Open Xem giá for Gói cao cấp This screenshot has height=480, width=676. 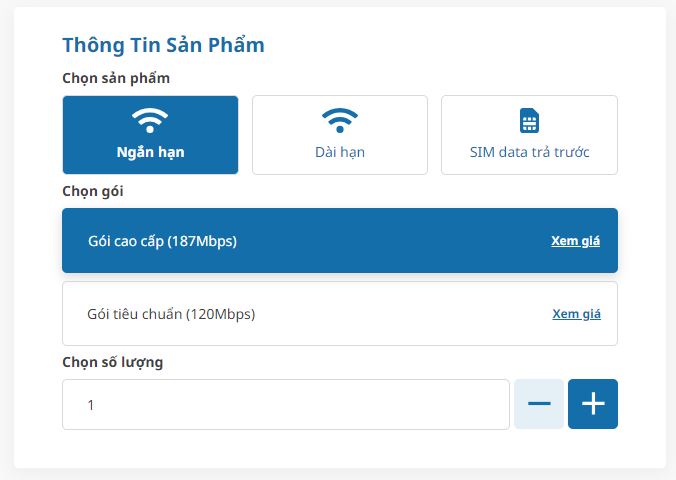tap(575, 241)
